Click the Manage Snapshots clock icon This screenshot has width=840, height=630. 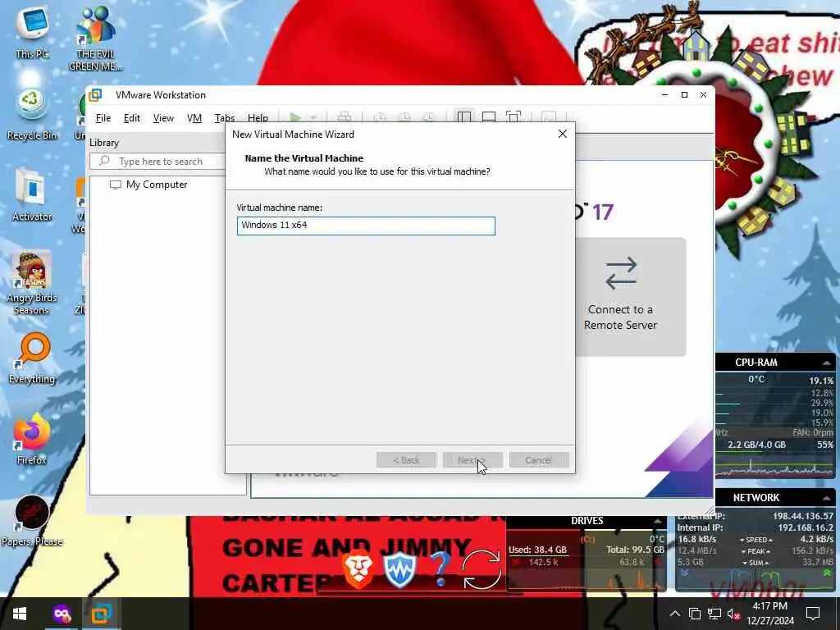point(429,116)
